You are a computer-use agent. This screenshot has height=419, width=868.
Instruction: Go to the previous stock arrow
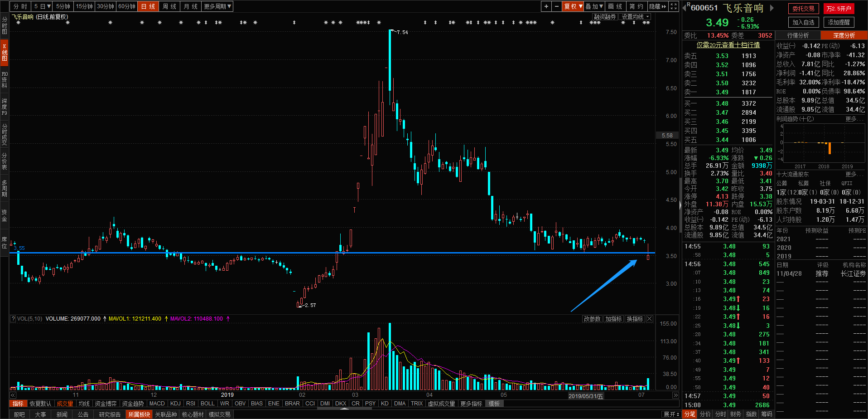685,8
